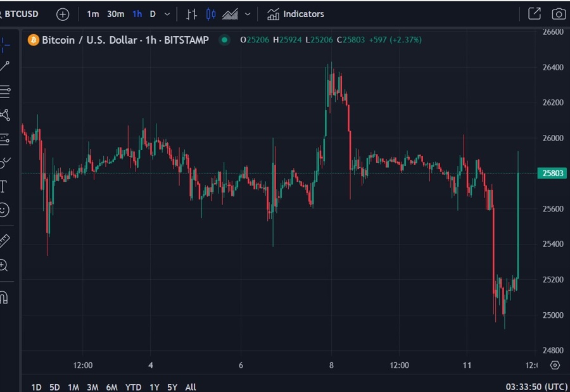
Task: Switch chart style to area
Action: point(230,14)
